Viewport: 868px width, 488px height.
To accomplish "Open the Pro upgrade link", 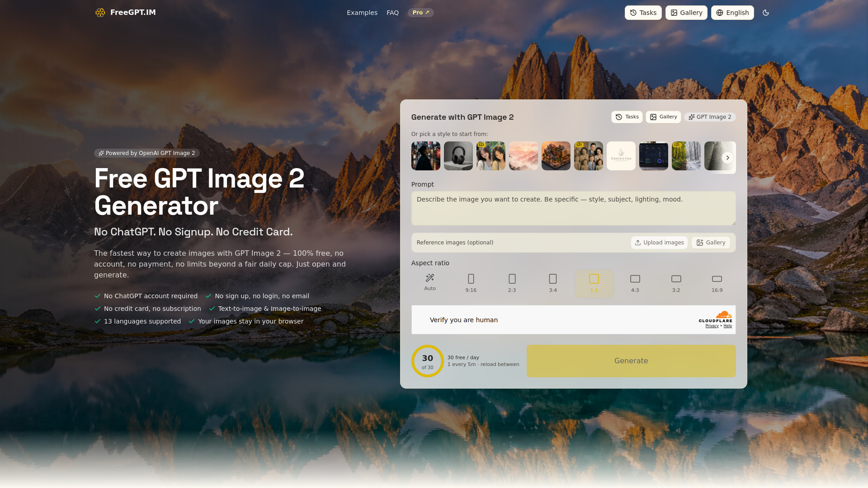I will point(420,13).
